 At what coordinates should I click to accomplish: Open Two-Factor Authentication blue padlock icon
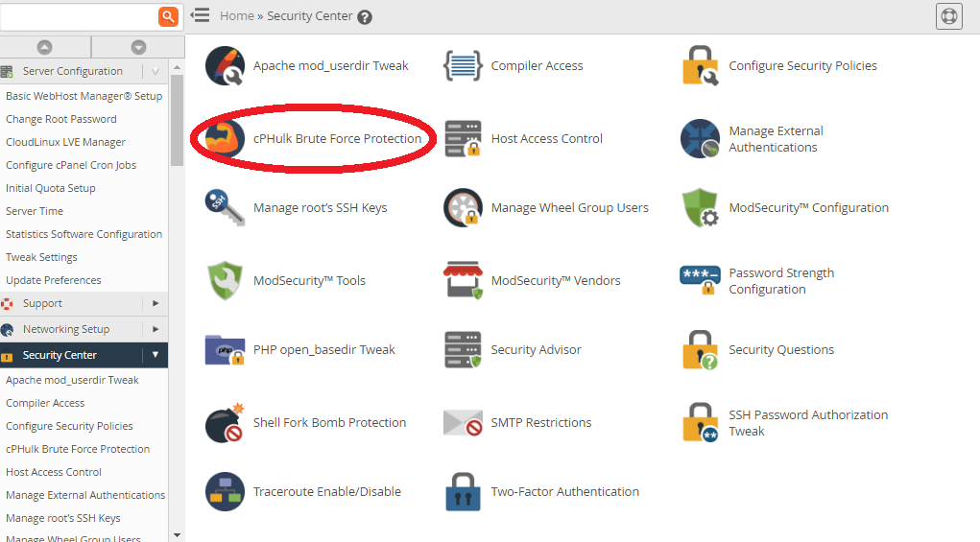[464, 491]
